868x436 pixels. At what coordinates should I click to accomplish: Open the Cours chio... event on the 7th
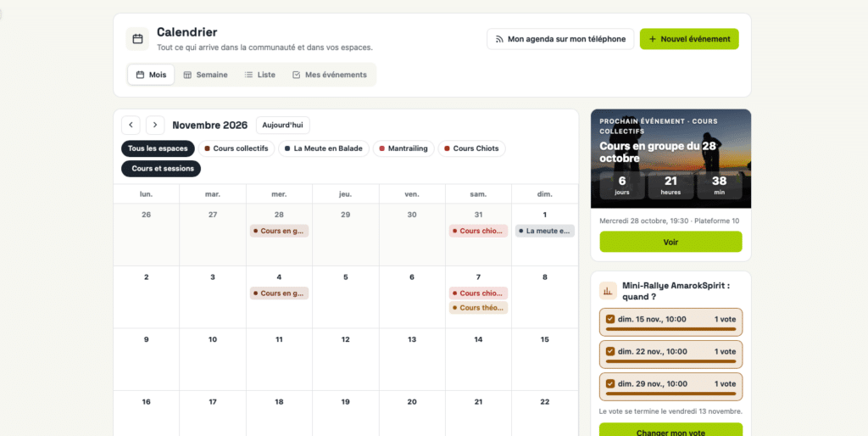[x=478, y=293]
